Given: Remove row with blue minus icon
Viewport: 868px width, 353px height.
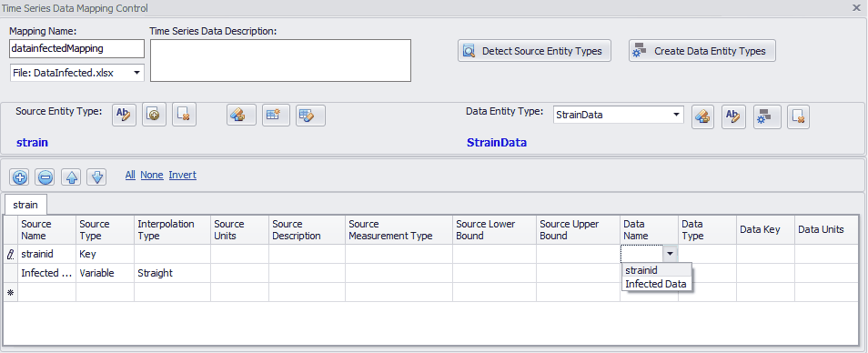Looking at the screenshot, I should point(45,177).
